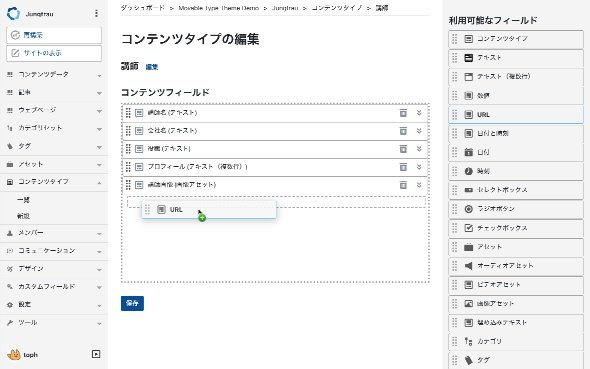Click the drag handle of the カテゴリ field

(455, 341)
